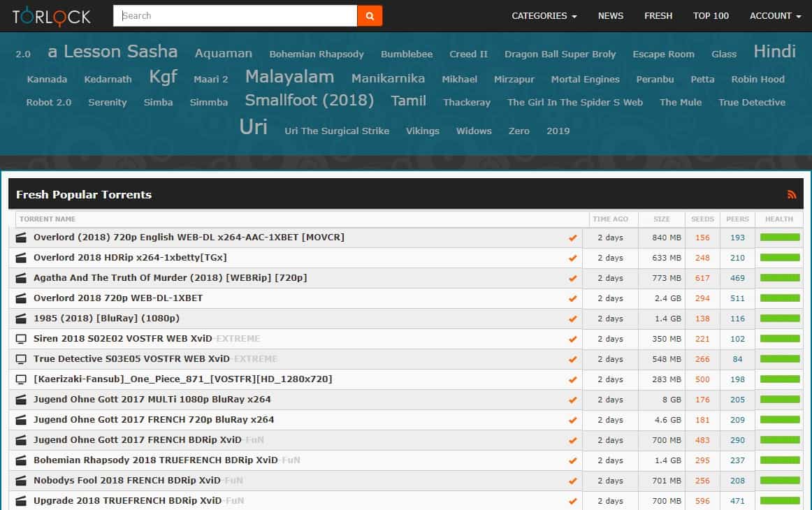Click the orange search magnifier button

point(369,16)
